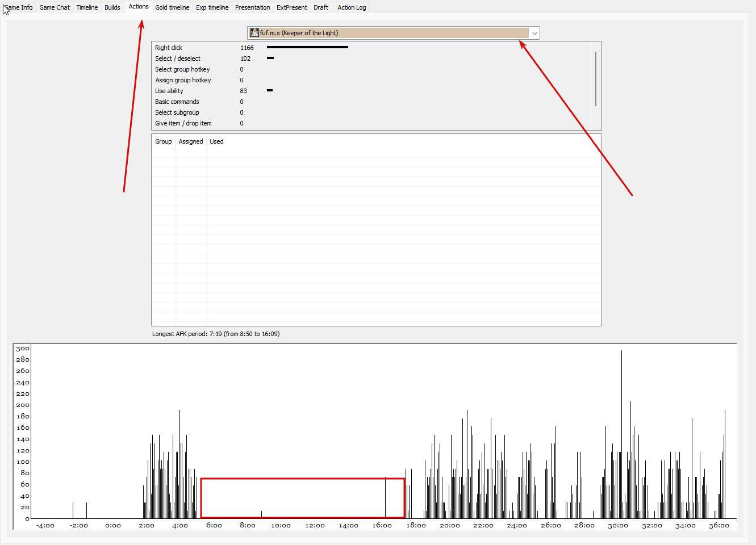The height and width of the screenshot is (545, 756).
Task: Open the player selection dropdown
Action: 393,33
